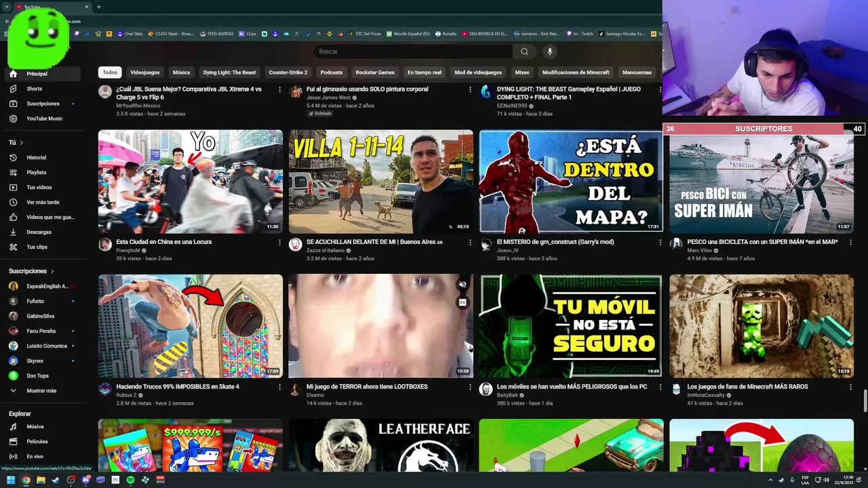This screenshot has width=868, height=488.
Task: Open YouTube Music from sidebar
Action: point(44,119)
